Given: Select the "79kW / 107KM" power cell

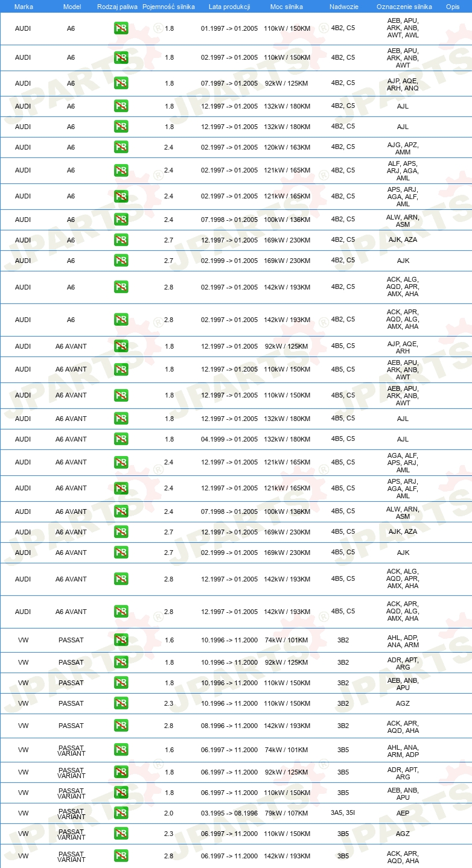Looking at the screenshot, I should tap(287, 813).
